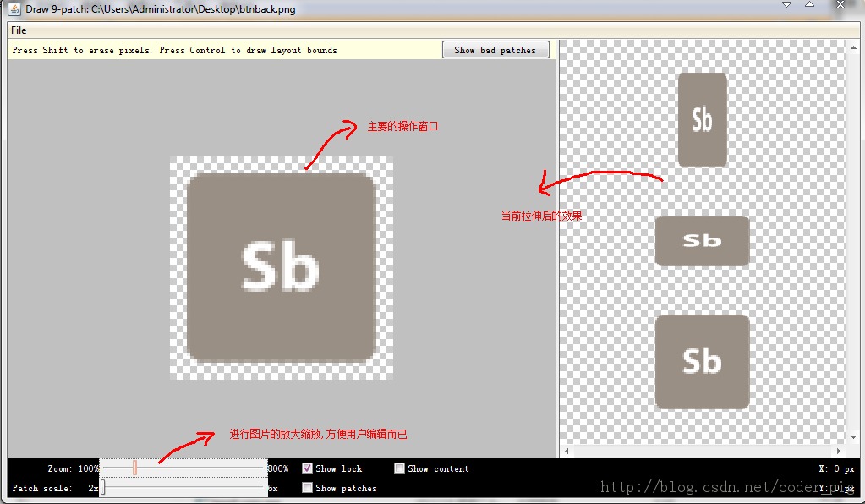
Task: Enable the Show content checkbox
Action: tap(399, 468)
